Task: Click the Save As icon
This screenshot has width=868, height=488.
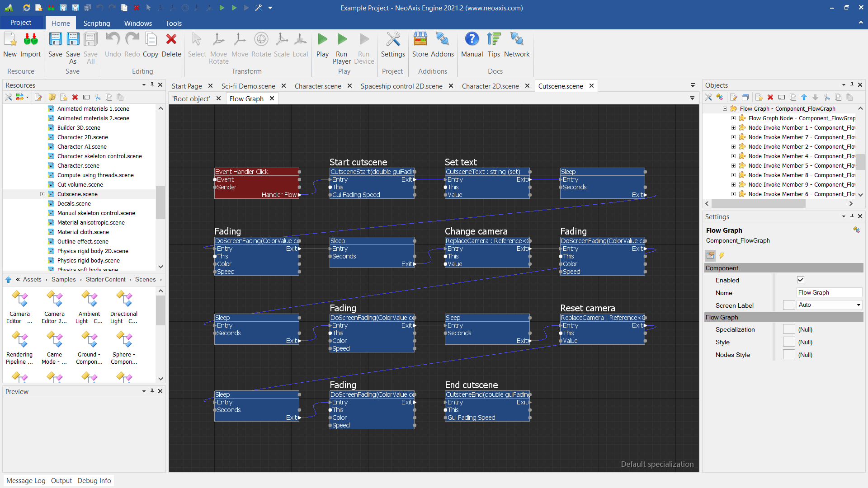Action: 73,40
